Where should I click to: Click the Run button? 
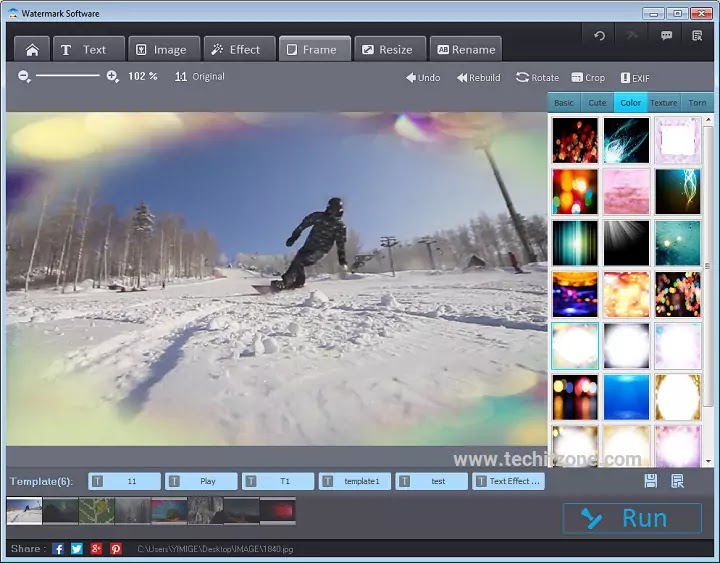pyautogui.click(x=632, y=518)
